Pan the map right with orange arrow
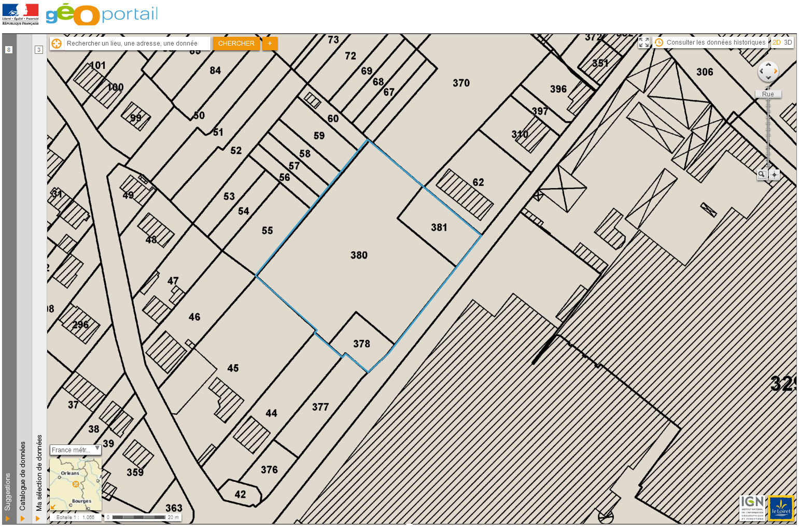799x532 pixels. pos(775,71)
